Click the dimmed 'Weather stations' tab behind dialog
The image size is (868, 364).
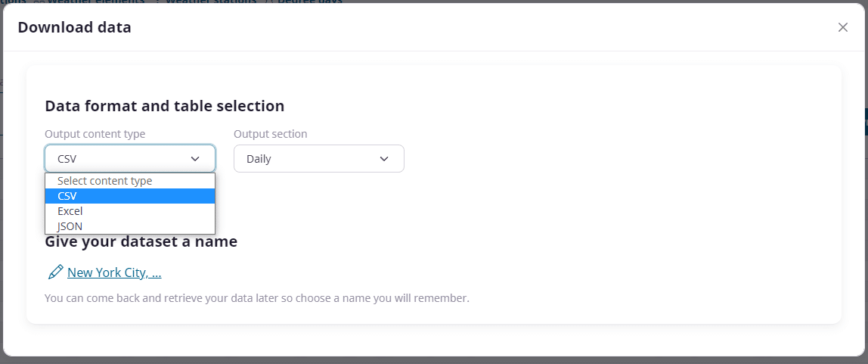click(210, 2)
